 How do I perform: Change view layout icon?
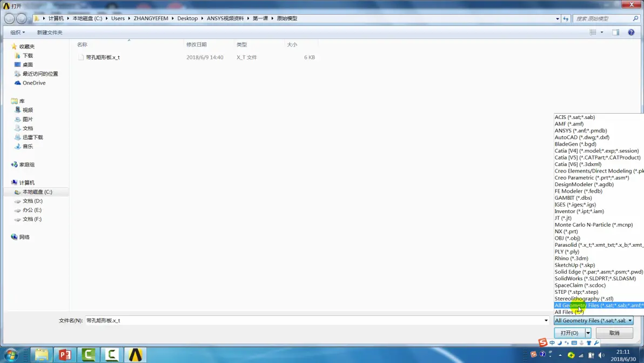pos(593,32)
